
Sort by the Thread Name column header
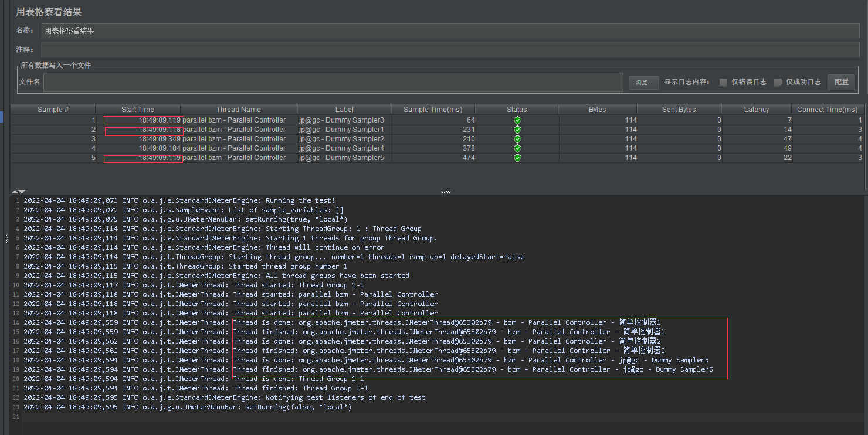[239, 110]
